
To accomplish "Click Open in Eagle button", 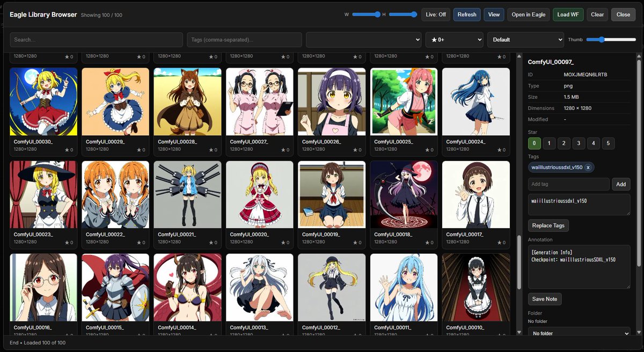I will point(529,14).
